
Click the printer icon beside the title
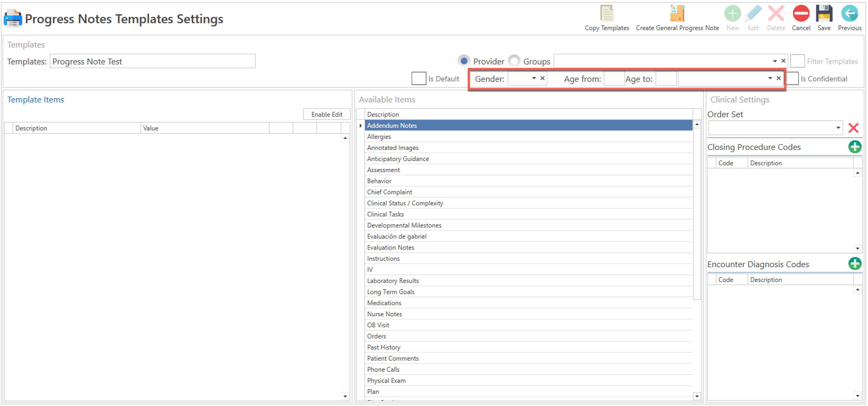13,18
